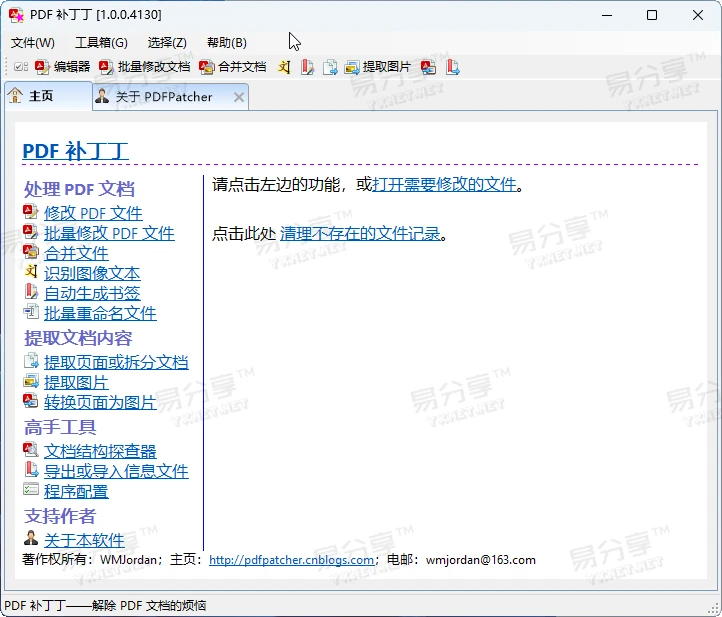Open the 编辑器 toolbar button
Viewport: 722px width, 617px height.
coord(62,67)
